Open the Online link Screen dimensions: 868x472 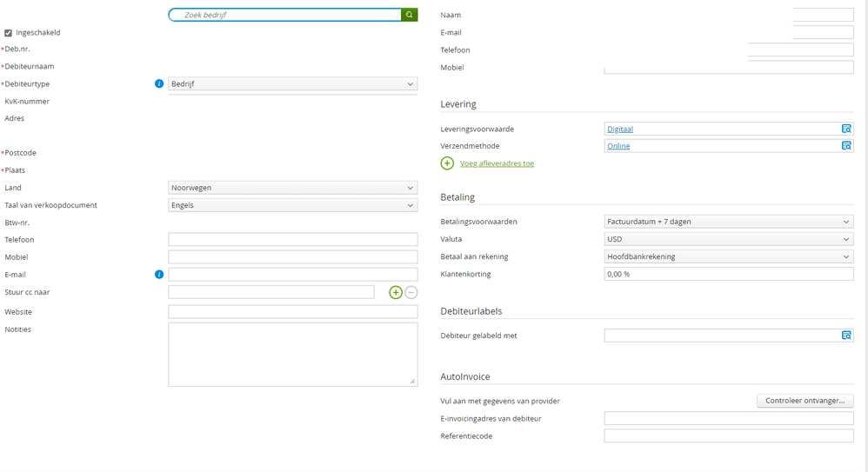tap(618, 146)
